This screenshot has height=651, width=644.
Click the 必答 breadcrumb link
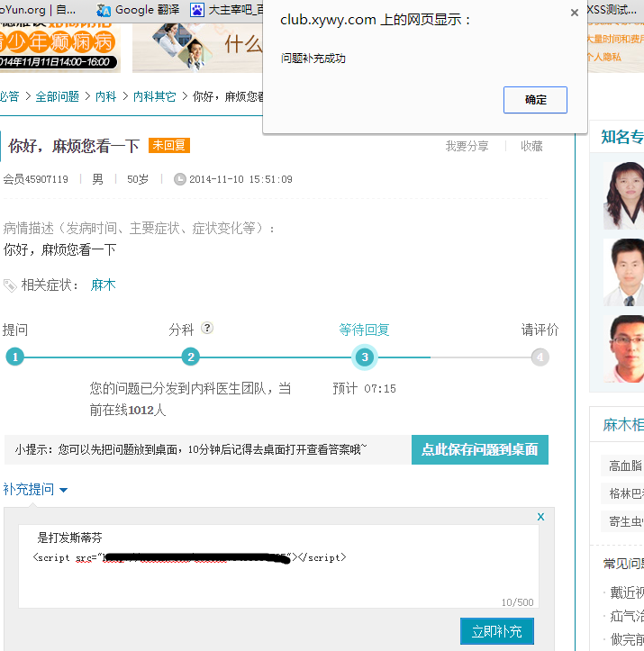[x=10, y=96]
